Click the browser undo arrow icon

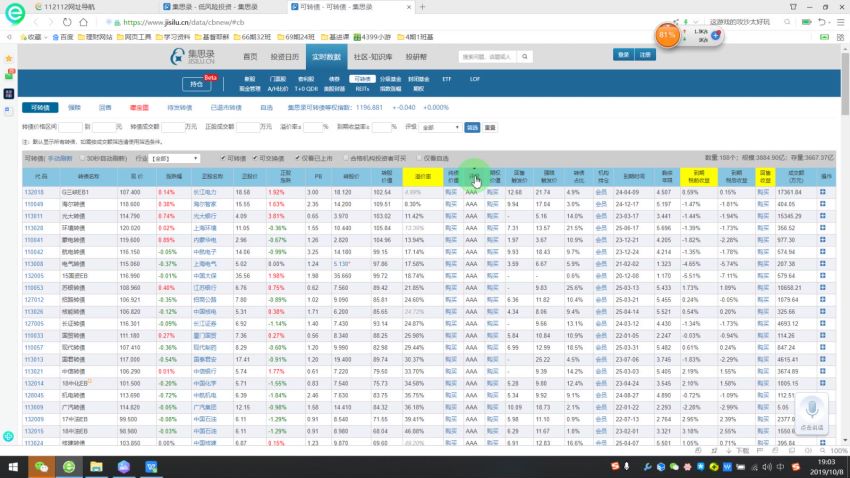pos(822,22)
